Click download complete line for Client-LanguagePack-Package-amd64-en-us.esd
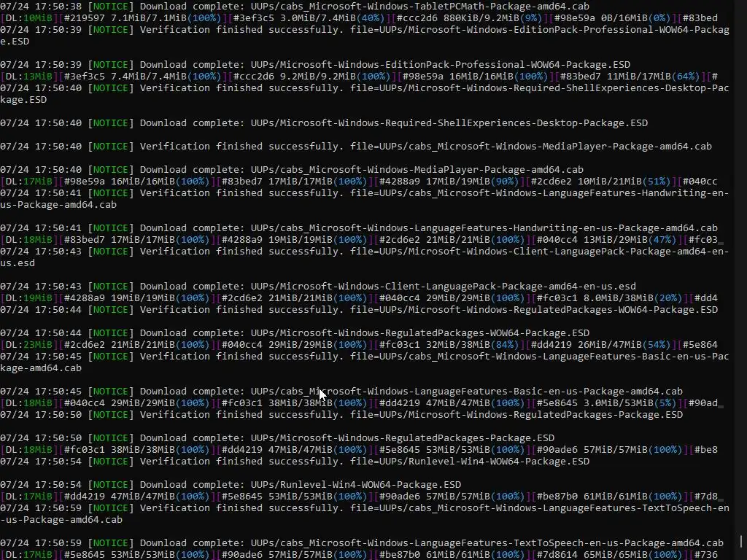Image resolution: width=747 pixels, height=560 pixels. click(318, 286)
